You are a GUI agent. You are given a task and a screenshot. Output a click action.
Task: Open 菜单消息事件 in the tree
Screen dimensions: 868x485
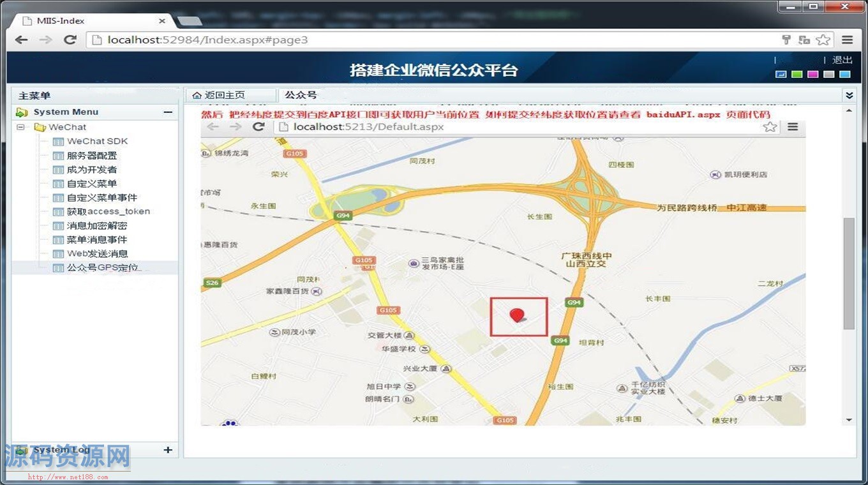pos(97,240)
